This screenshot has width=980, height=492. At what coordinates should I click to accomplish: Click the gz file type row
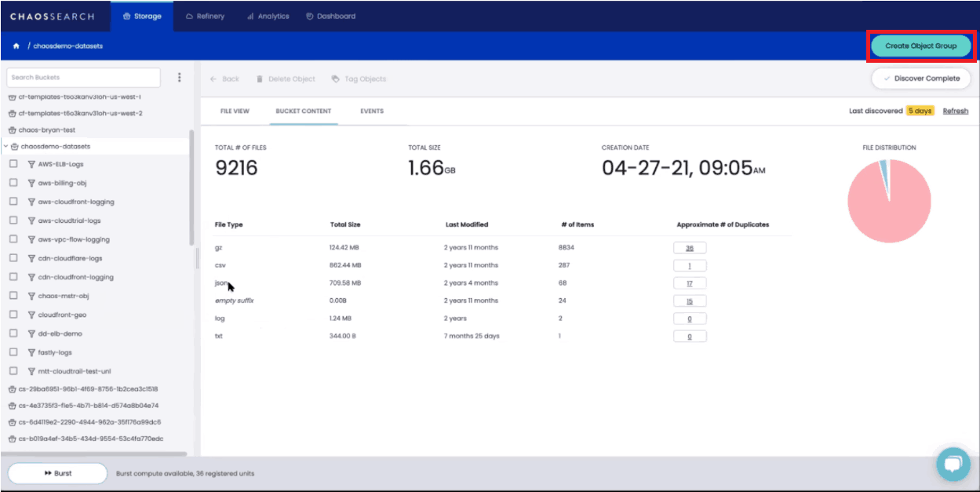pyautogui.click(x=502, y=248)
